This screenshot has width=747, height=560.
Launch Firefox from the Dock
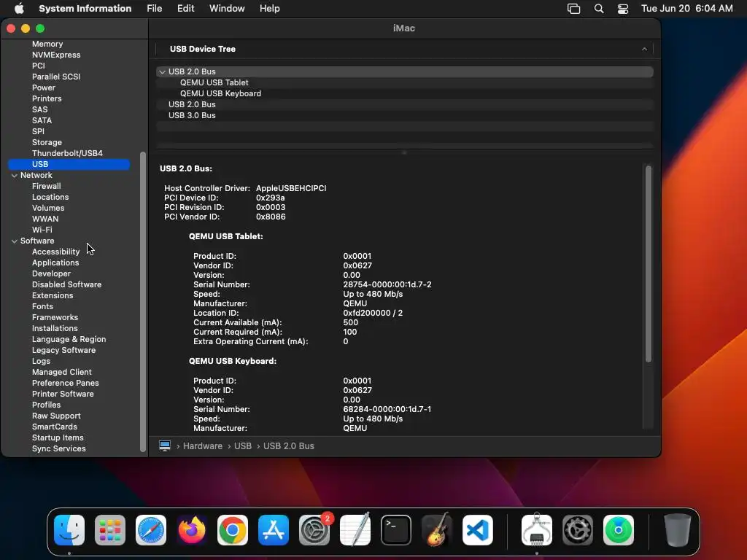point(192,530)
